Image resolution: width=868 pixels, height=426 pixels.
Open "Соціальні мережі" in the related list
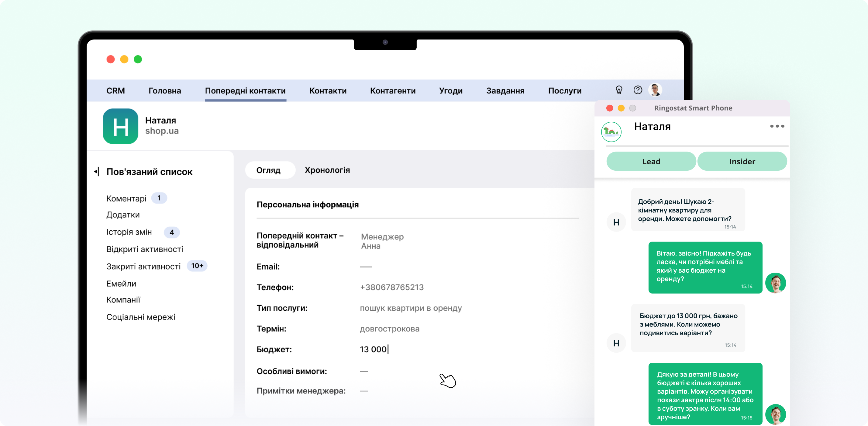[141, 317]
